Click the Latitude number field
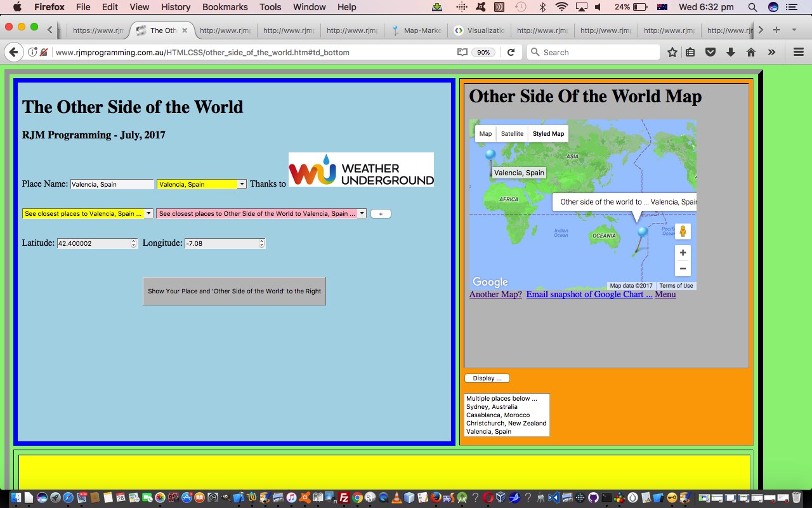Viewport: 812px width, 508px height. [94, 243]
